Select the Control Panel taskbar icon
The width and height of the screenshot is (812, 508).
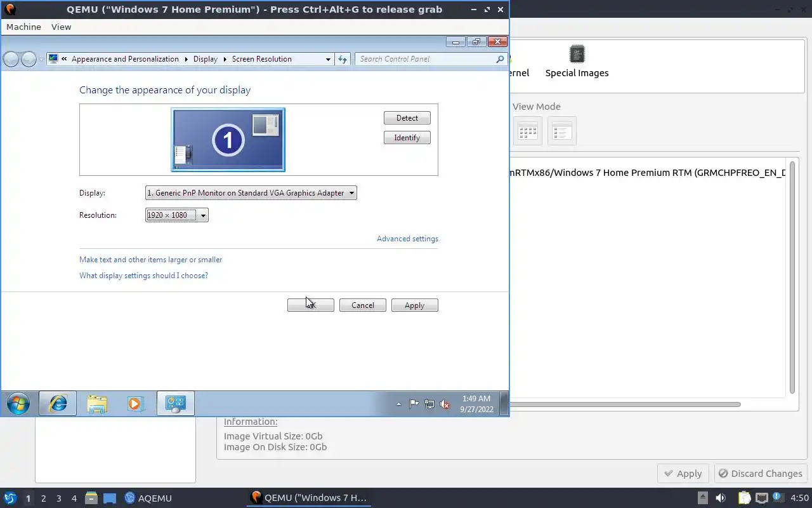[x=175, y=403]
